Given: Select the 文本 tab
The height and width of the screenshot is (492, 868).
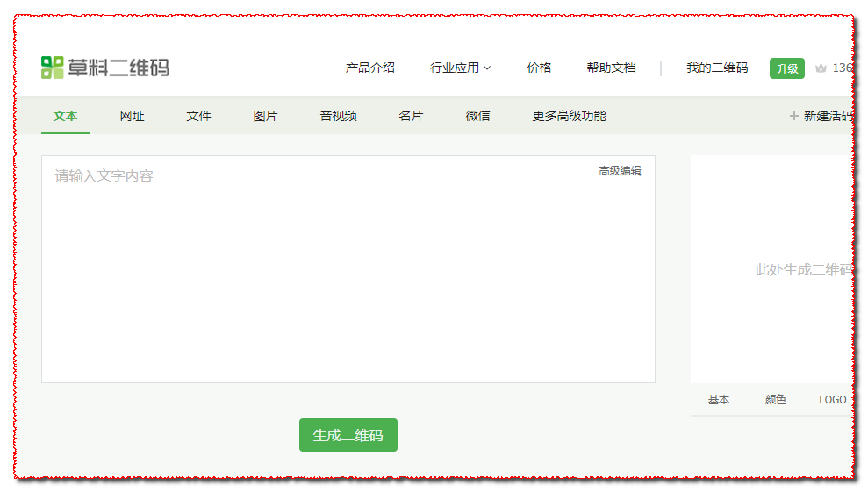Looking at the screenshot, I should click(66, 116).
